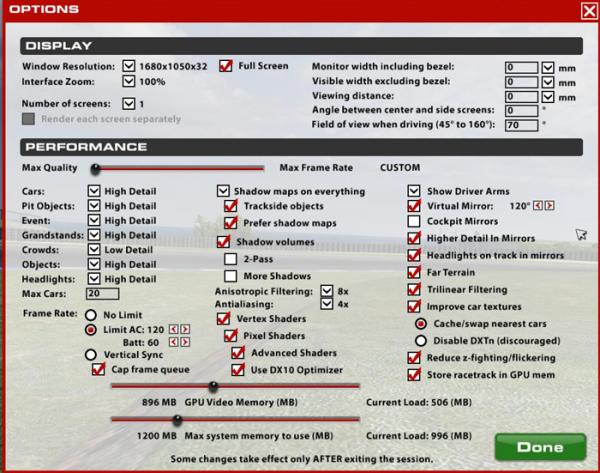
Task: Enable the 2-Pass shadow checkbox
Action: pyautogui.click(x=231, y=259)
